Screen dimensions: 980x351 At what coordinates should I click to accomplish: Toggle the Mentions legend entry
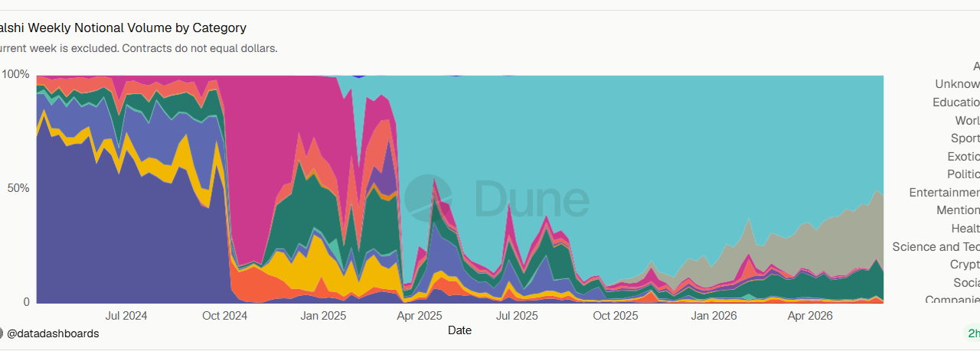tap(958, 210)
